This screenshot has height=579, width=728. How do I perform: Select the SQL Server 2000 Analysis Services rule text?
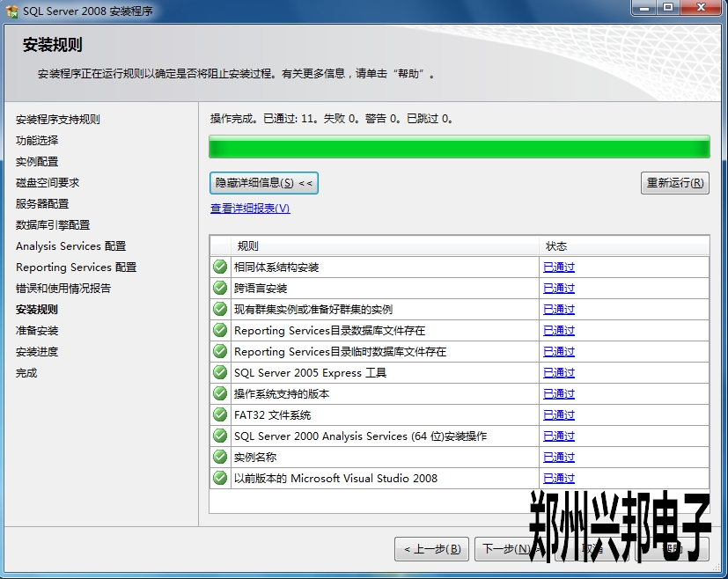pos(360,436)
